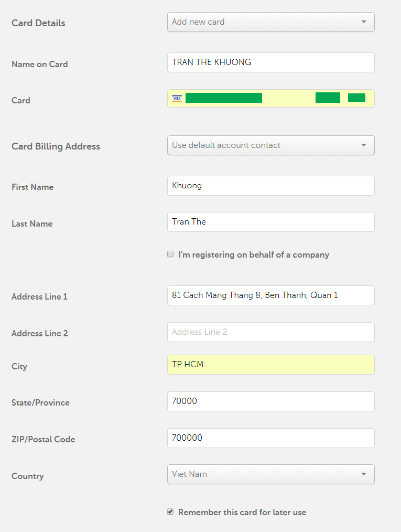Select the State/Province field with 70000
The height and width of the screenshot is (532, 401).
271,401
